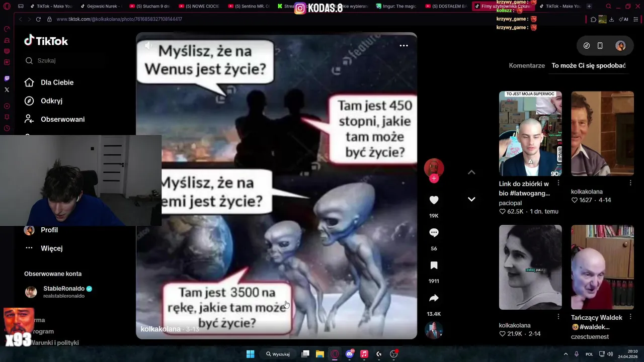Open the Windows Start menu
The image size is (644, 362).
(x=250, y=354)
